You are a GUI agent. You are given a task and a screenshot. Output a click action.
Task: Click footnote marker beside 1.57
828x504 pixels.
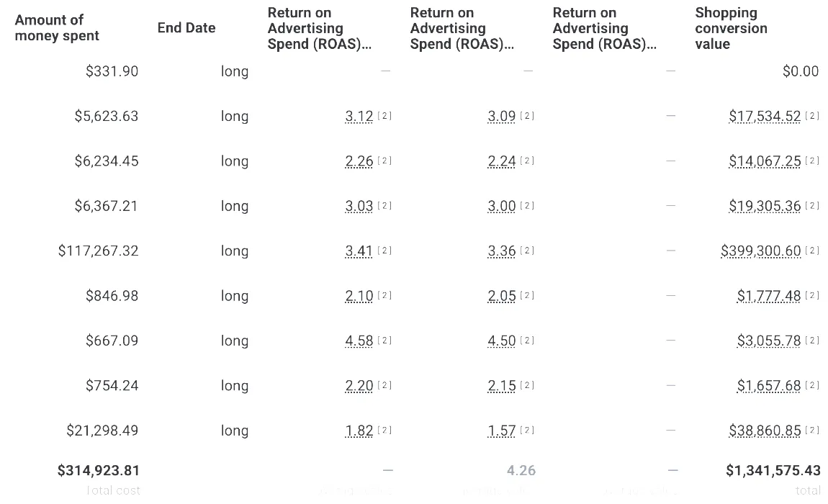pyautogui.click(x=527, y=430)
